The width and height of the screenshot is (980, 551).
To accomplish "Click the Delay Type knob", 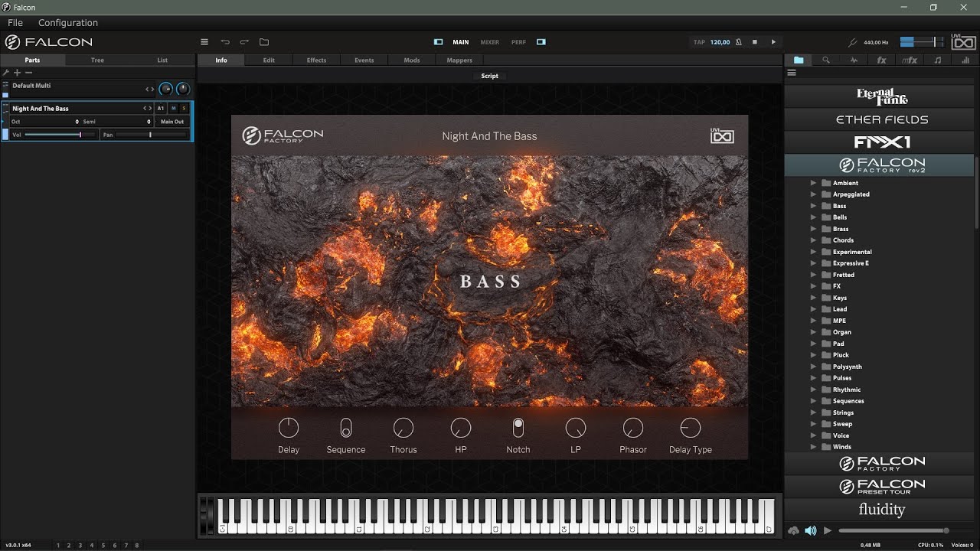I will 691,428.
